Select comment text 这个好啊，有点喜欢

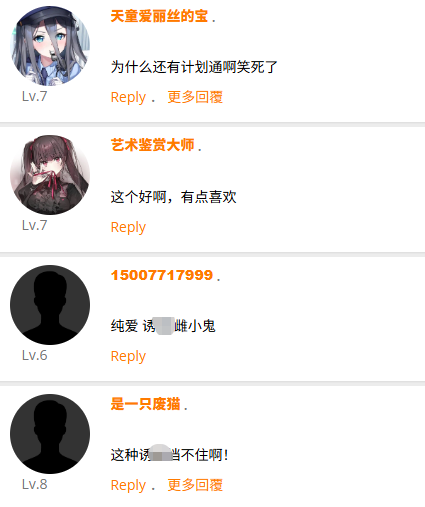coord(174,197)
